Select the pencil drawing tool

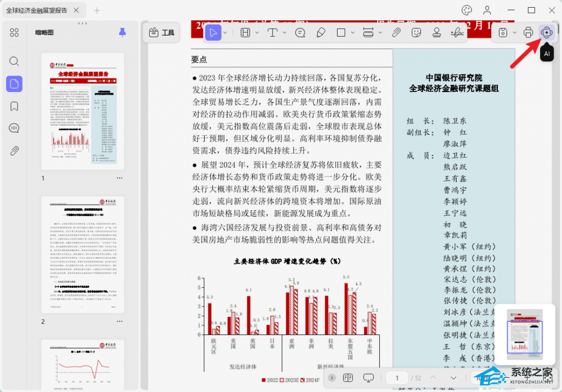point(321,33)
